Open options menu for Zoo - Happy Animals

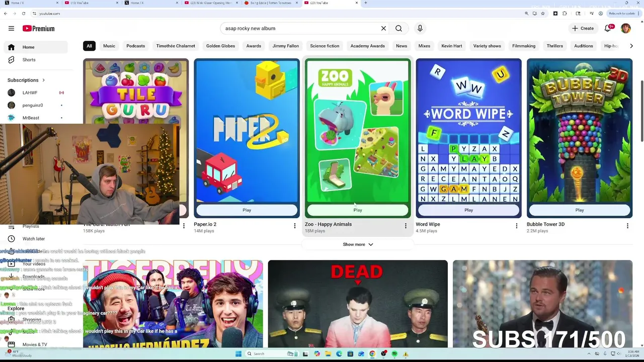406,226
